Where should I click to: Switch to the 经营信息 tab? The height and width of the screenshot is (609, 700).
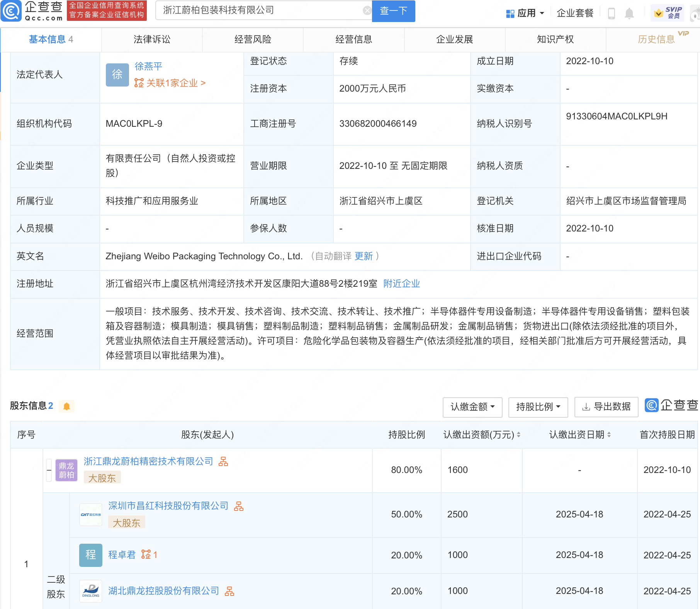353,39
